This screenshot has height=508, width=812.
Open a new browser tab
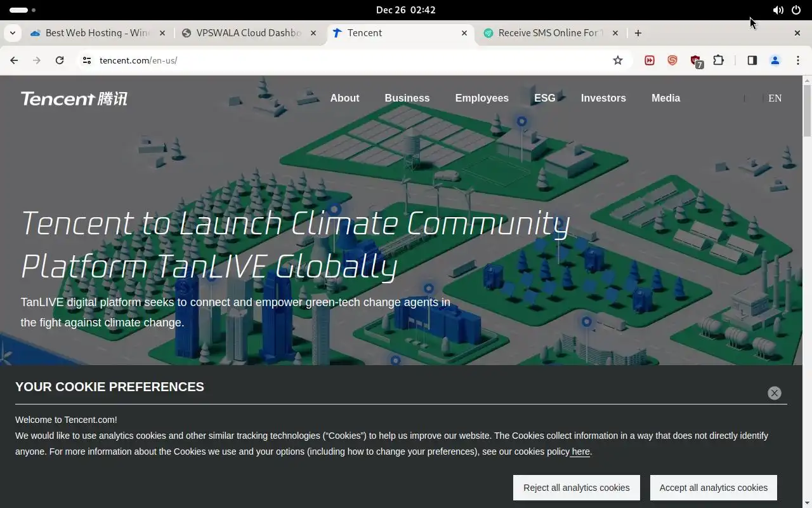638,33
